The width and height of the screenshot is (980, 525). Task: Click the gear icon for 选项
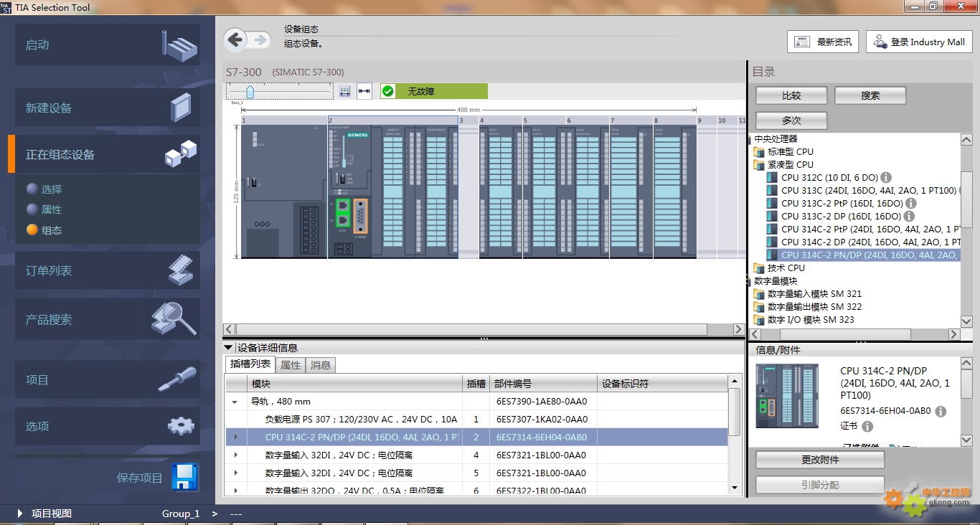click(181, 426)
